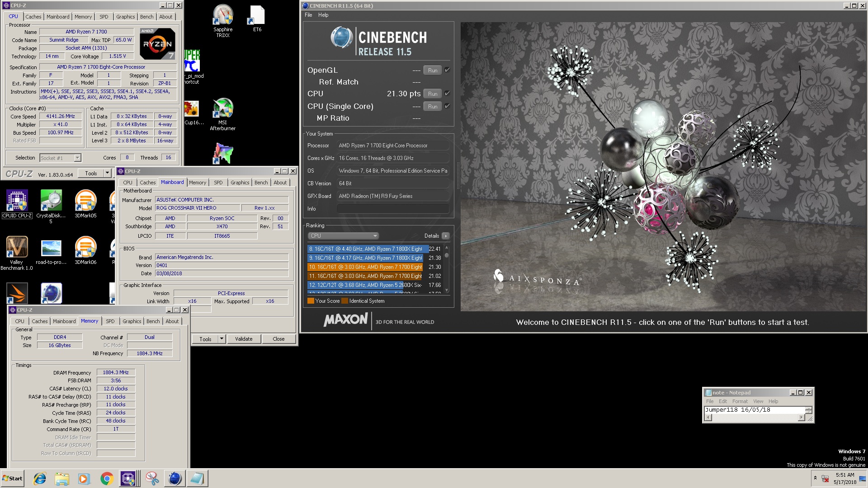Click the Your Score orange legend swatch
The height and width of the screenshot is (488, 868).
[311, 301]
